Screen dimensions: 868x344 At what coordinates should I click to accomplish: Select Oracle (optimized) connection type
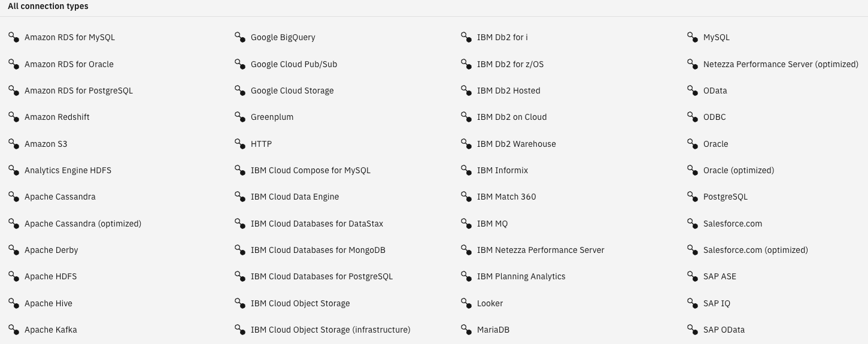[x=739, y=170]
